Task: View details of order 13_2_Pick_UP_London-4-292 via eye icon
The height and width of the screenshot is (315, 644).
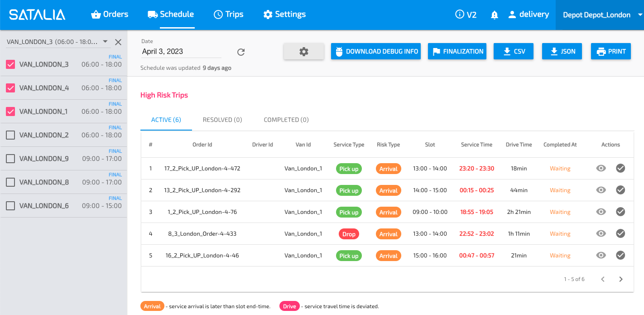Action: [x=601, y=190]
